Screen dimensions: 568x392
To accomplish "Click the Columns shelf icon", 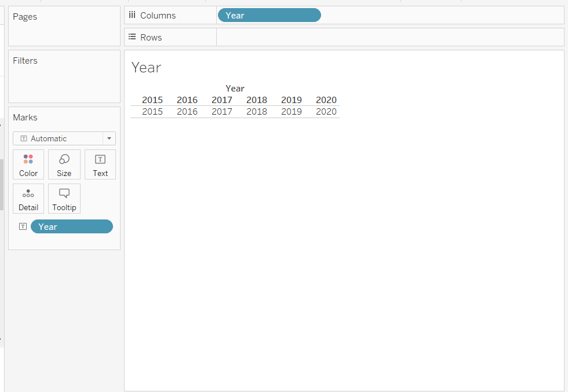I will pyautogui.click(x=132, y=16).
